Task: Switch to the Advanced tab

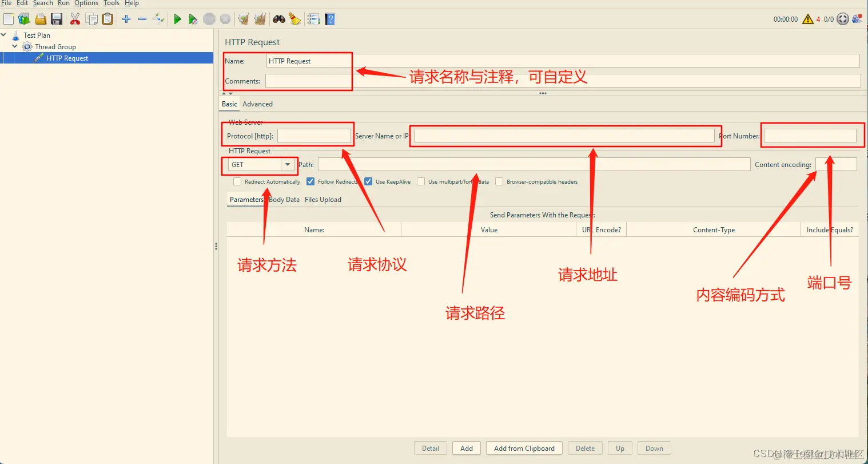Action: [257, 104]
